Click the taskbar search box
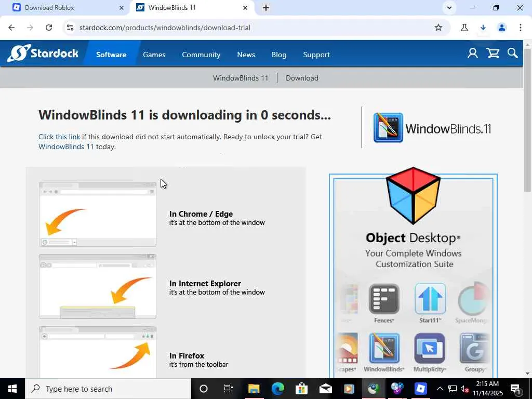This screenshot has height=399, width=532. coord(108,389)
